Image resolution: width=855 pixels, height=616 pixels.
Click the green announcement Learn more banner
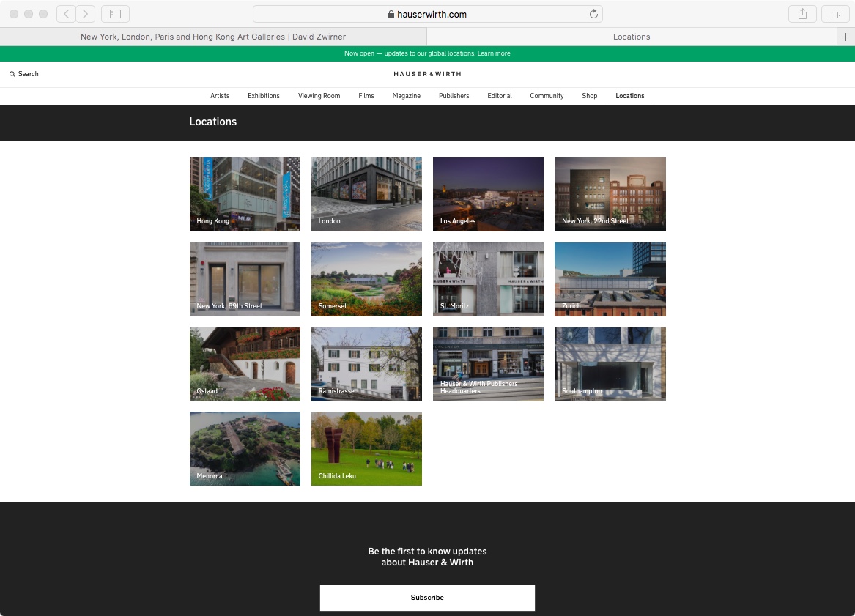pos(427,53)
